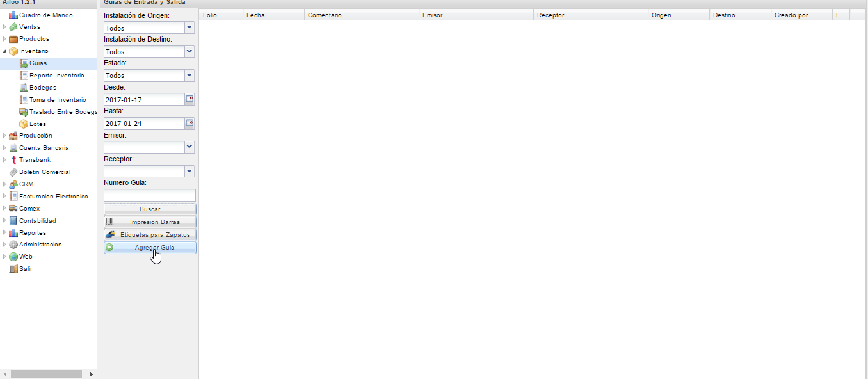Open Instalación de Origen dropdown
This screenshot has height=379, width=868.
click(189, 28)
